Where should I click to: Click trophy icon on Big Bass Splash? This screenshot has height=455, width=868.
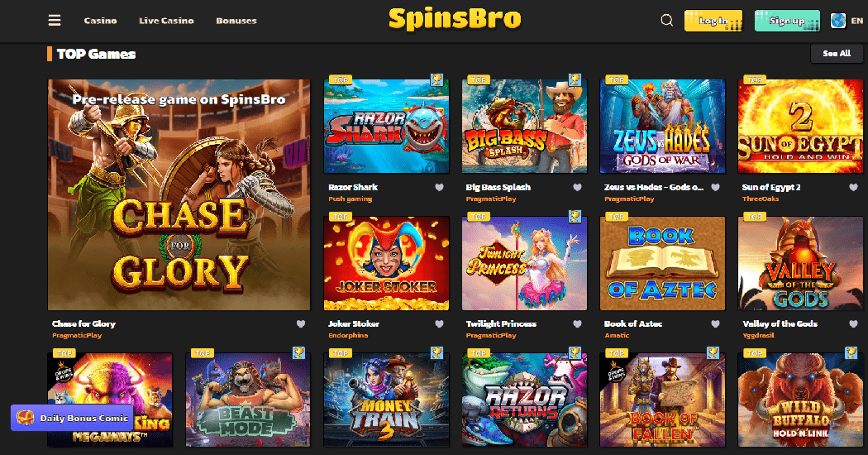click(x=575, y=79)
